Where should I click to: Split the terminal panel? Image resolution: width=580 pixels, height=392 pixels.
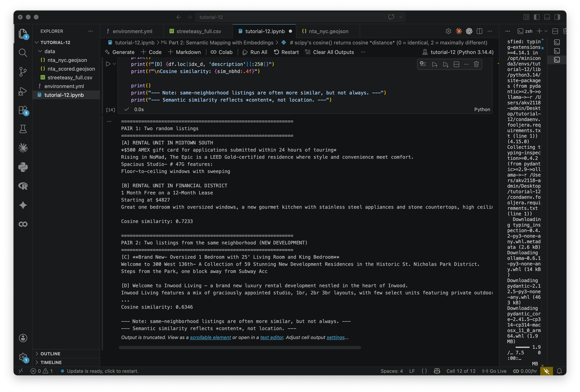pos(555,31)
